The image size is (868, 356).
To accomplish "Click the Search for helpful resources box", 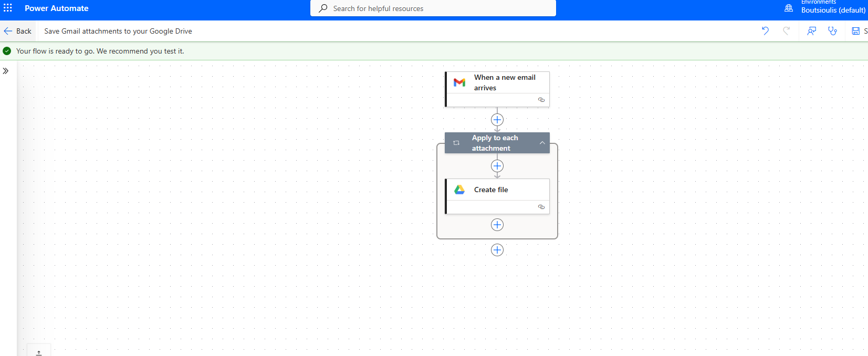I will [x=433, y=8].
